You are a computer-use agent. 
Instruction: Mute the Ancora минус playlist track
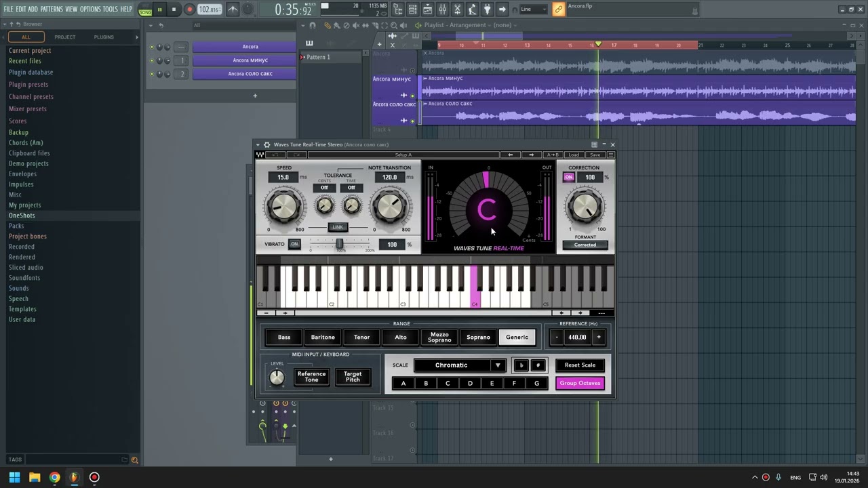(412, 96)
